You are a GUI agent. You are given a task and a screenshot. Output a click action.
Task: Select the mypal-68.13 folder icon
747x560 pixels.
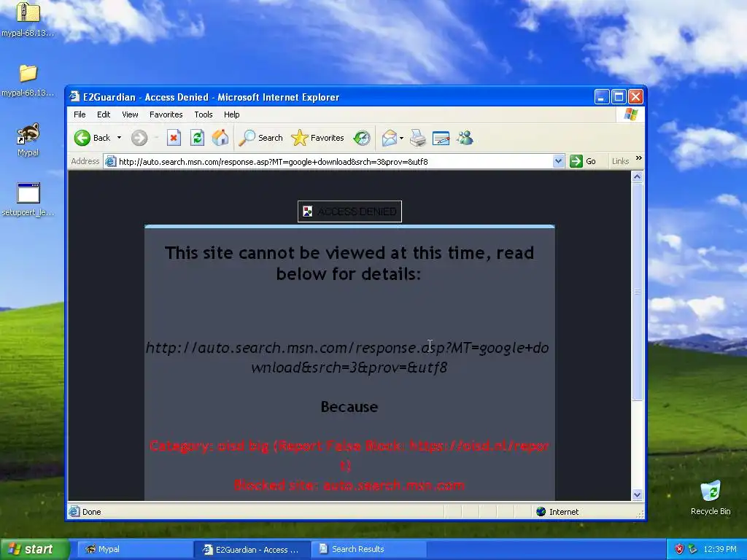pos(28,80)
